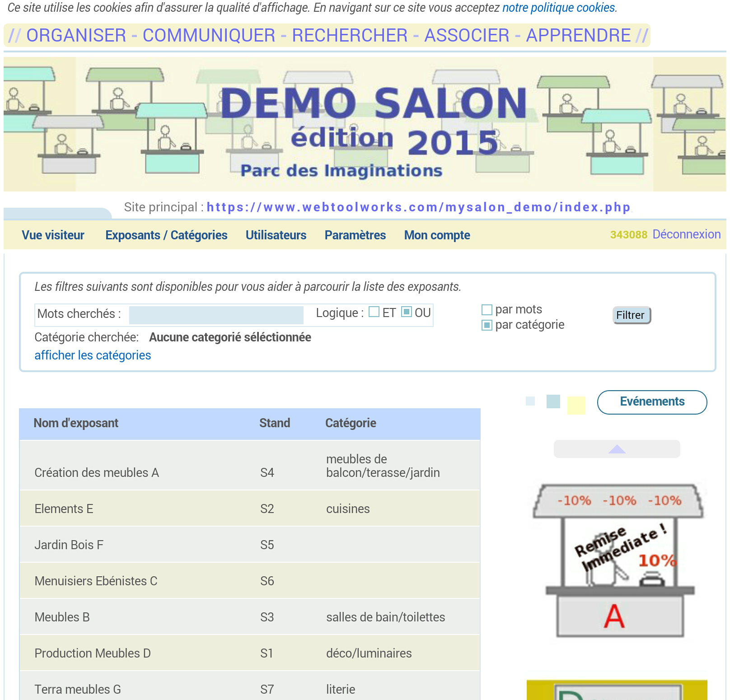Go to Paramètres menu
The width and height of the screenshot is (730, 700).
[x=355, y=235]
